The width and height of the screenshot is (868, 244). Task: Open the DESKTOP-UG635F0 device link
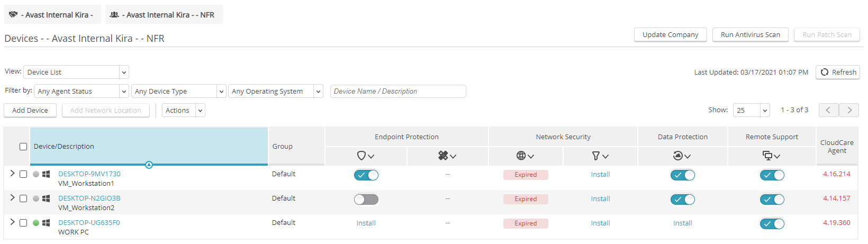[89, 222]
